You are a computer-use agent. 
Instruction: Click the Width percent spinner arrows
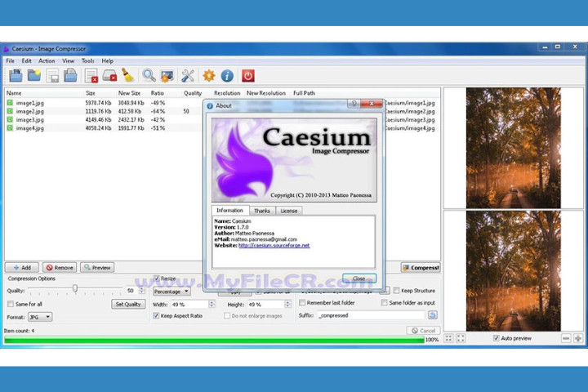(x=212, y=305)
